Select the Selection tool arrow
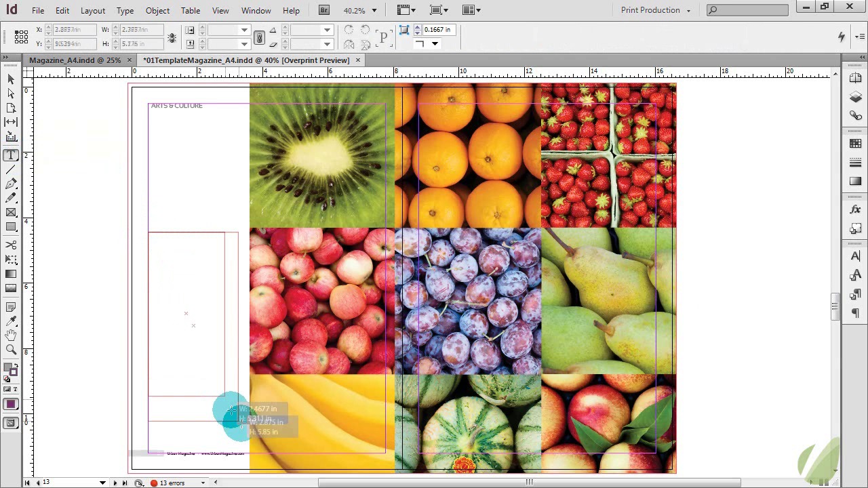Viewport: 868px width, 488px height. point(11,79)
